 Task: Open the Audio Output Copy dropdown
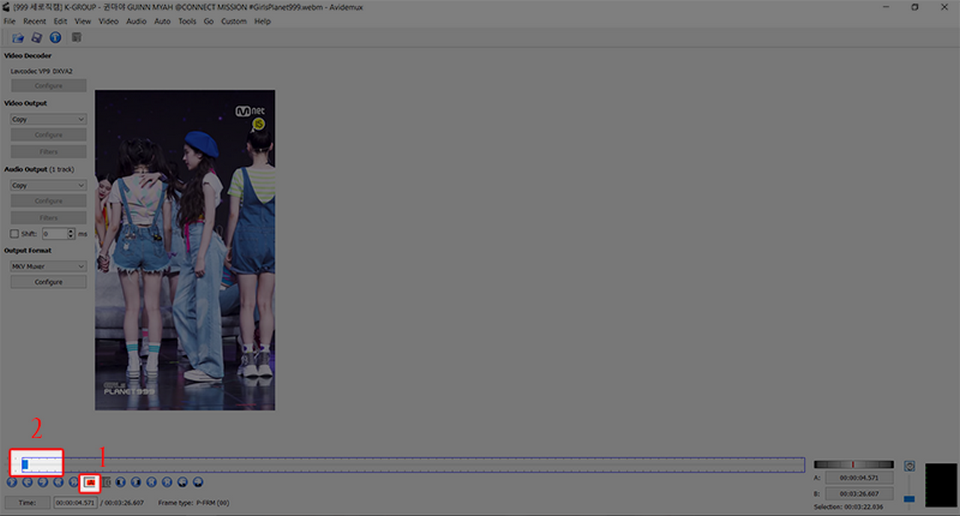[48, 185]
